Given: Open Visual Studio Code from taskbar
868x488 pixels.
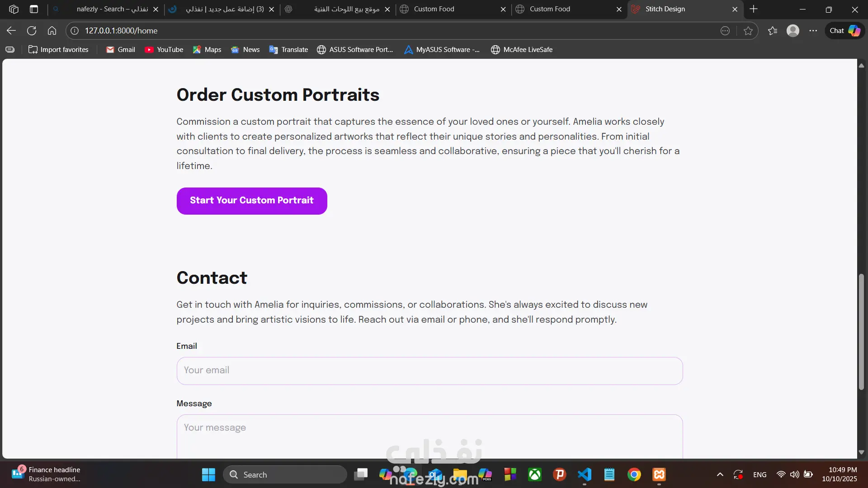Looking at the screenshot, I should [x=585, y=474].
